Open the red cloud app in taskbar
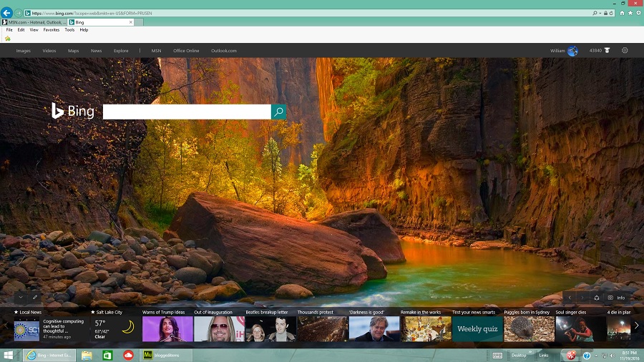Screen dimensions: 644x362 (x=128, y=355)
